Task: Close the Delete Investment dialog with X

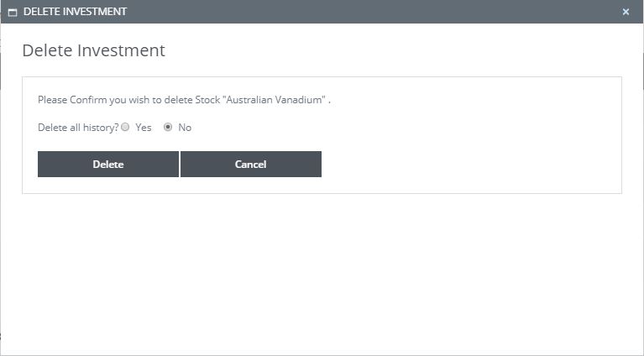Action: point(626,12)
